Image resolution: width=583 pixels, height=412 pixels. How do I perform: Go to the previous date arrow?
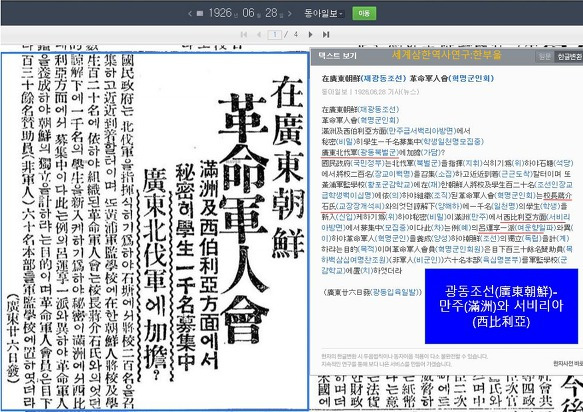coord(190,14)
